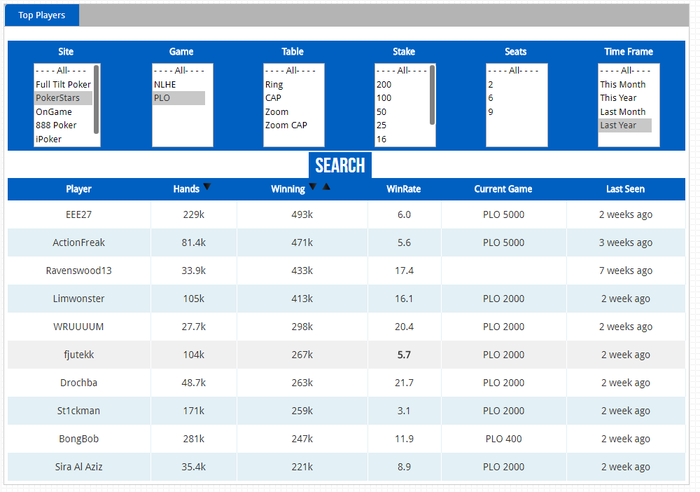Viewport: 700px width, 492px height.
Task: Open player Sira Al Aziz's row
Action: 346,467
